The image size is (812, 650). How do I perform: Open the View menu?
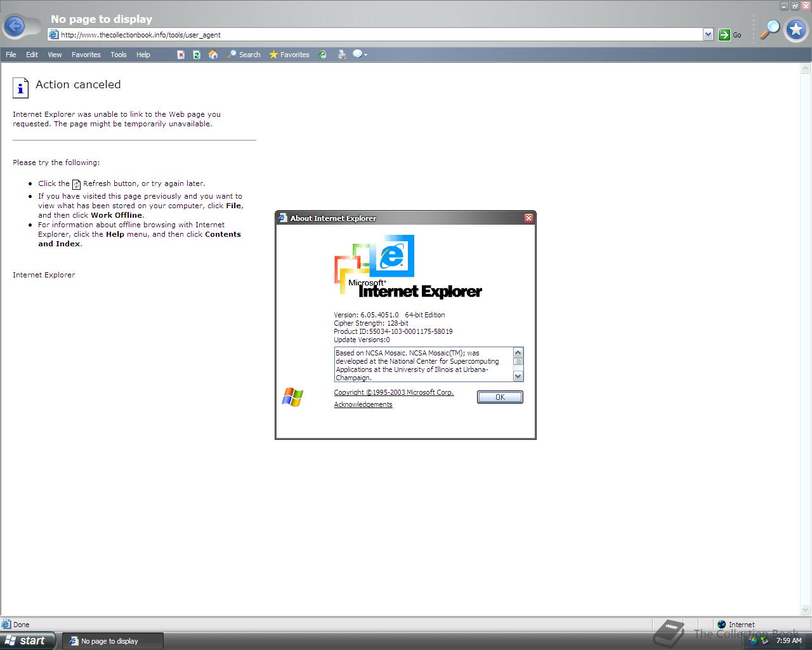(55, 55)
